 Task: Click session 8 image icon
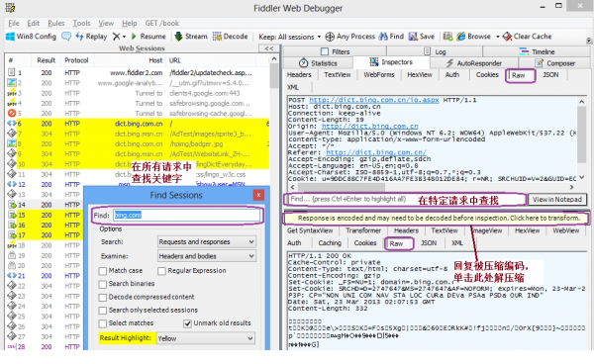[x=12, y=143]
